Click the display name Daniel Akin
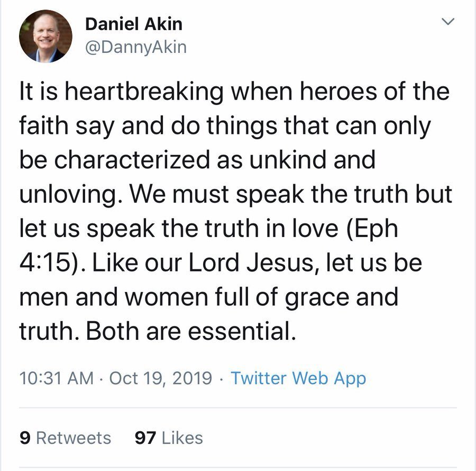Screen dimensions: 476x471 click(134, 24)
